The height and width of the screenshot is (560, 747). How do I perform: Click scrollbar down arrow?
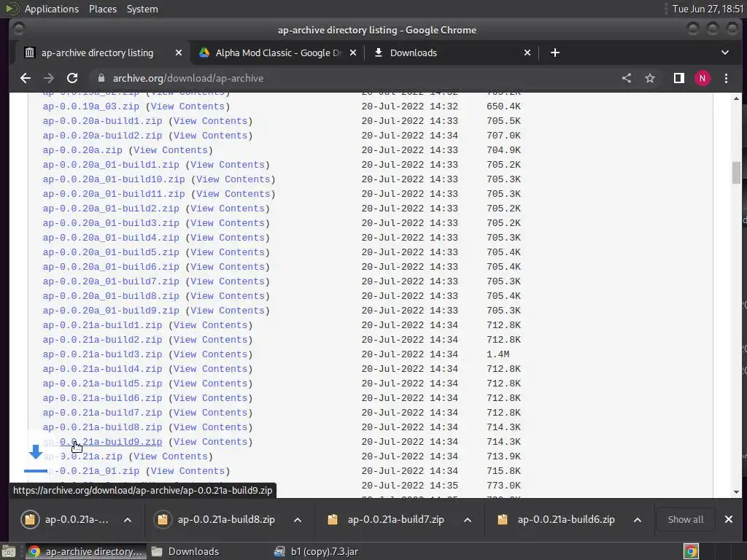pyautogui.click(x=737, y=492)
